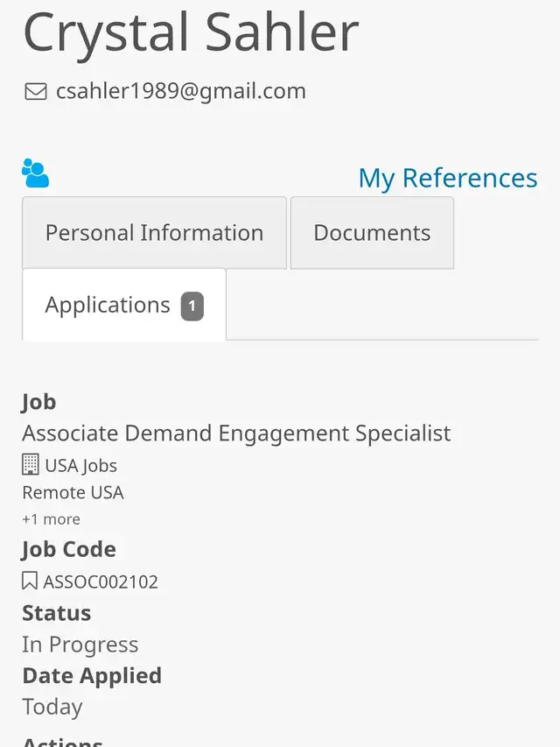Click the USA Jobs company label
560x747 pixels.
tap(81, 465)
